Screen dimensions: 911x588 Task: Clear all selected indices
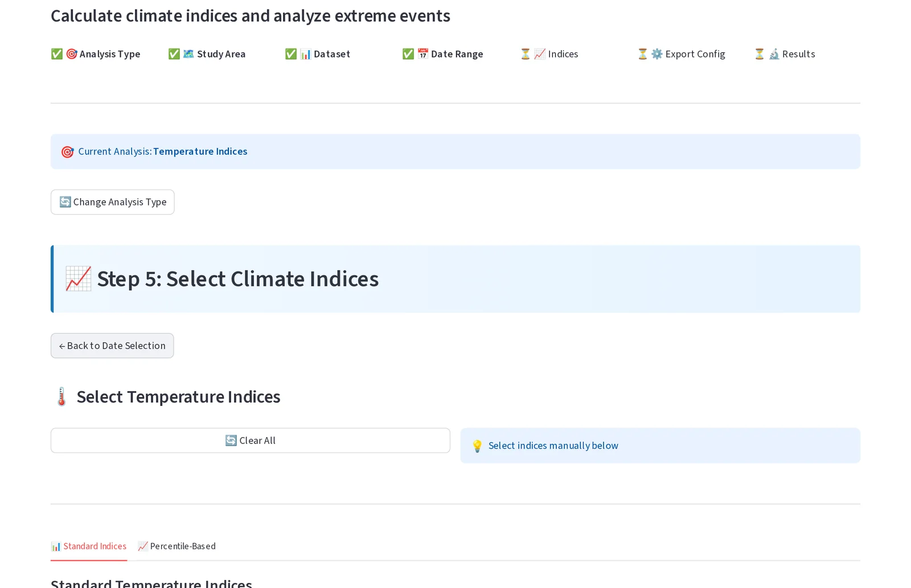pos(251,441)
